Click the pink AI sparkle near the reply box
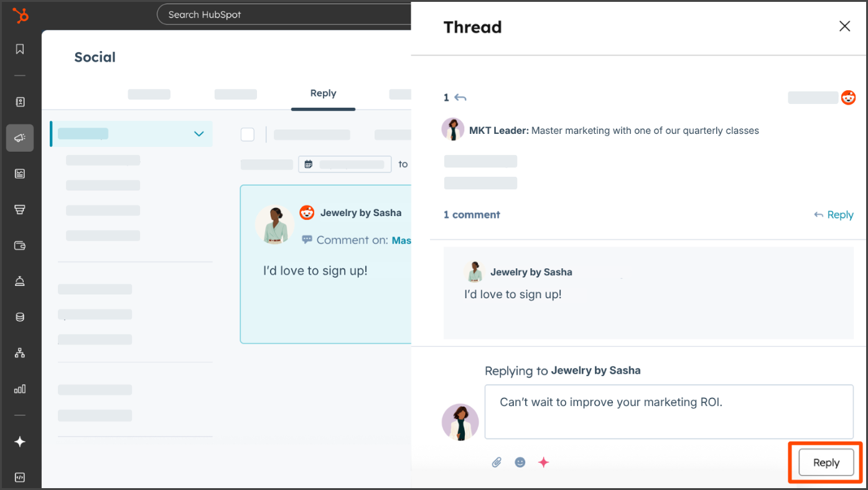The width and height of the screenshot is (868, 490). click(543, 462)
